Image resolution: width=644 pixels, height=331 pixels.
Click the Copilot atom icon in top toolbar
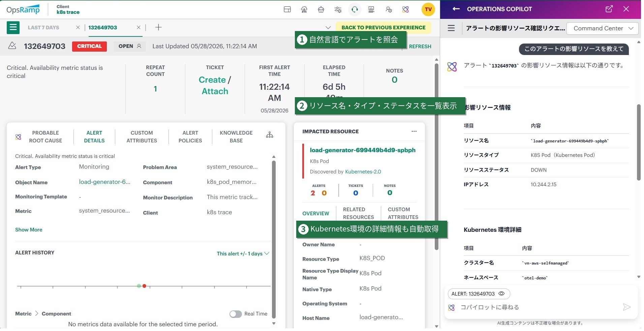(405, 9)
